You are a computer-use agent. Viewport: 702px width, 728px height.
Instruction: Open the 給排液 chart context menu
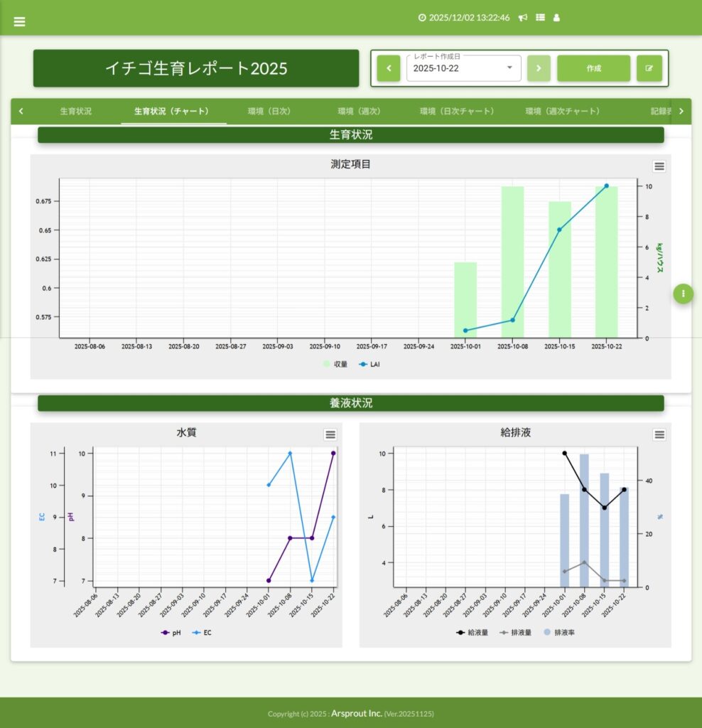(659, 434)
